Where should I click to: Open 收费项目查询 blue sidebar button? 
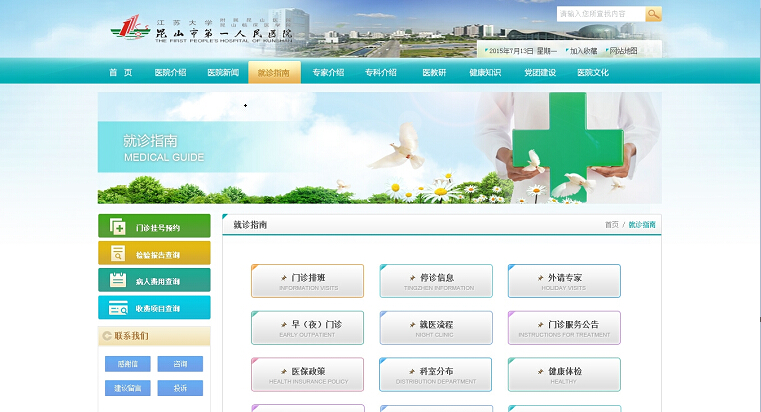point(154,308)
